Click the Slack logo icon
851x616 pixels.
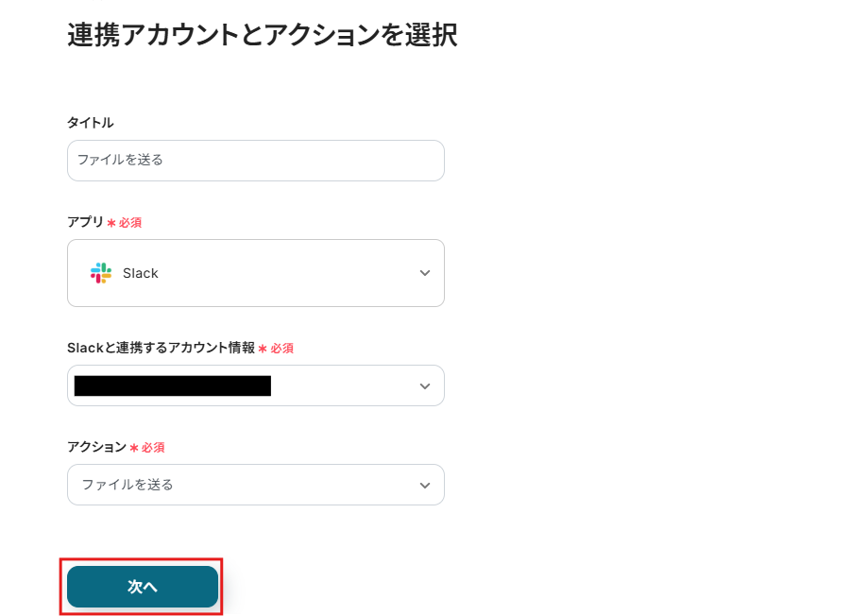coord(100,273)
